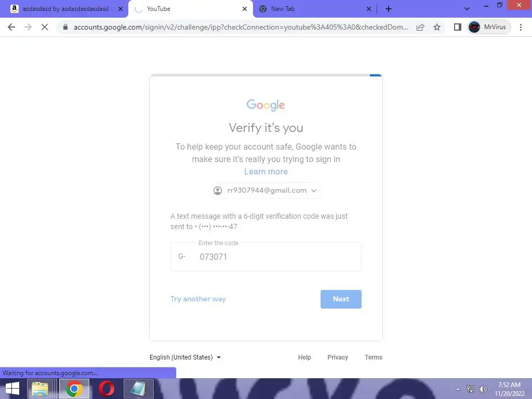Focus the Enter the code field
This screenshot has height=399, width=532.
pyautogui.click(x=265, y=257)
